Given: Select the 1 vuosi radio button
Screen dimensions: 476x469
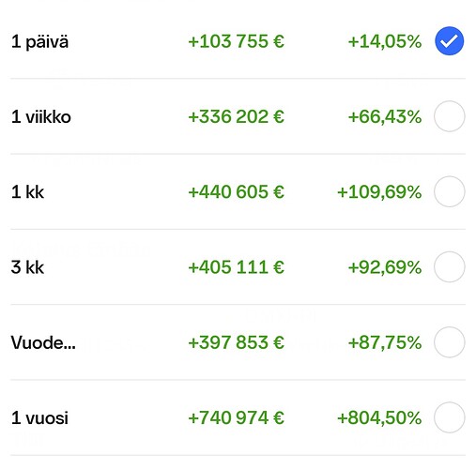Looking at the screenshot, I should coord(449,417).
